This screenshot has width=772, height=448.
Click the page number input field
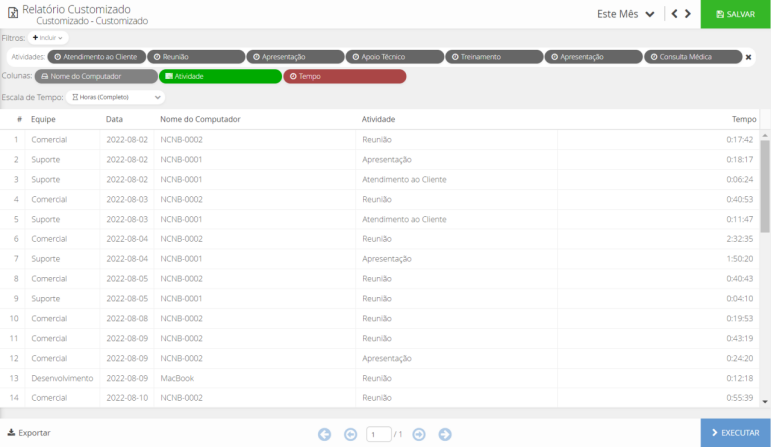click(x=379, y=434)
